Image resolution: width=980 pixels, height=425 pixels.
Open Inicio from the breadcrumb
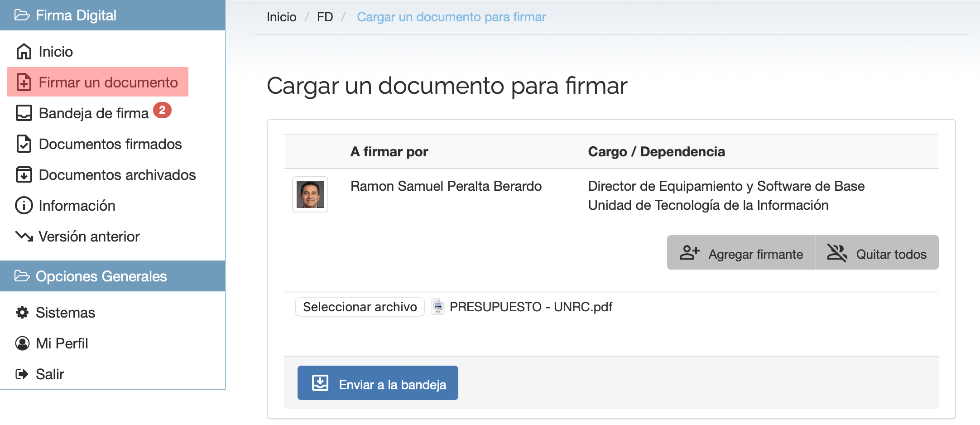point(281,17)
